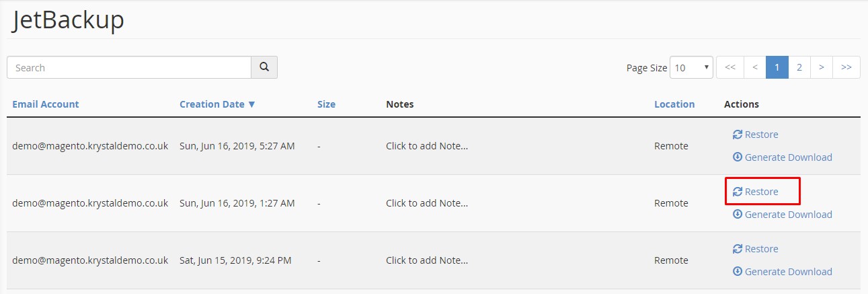
Task: Add a note to Jun 15 backup
Action: pyautogui.click(x=427, y=260)
